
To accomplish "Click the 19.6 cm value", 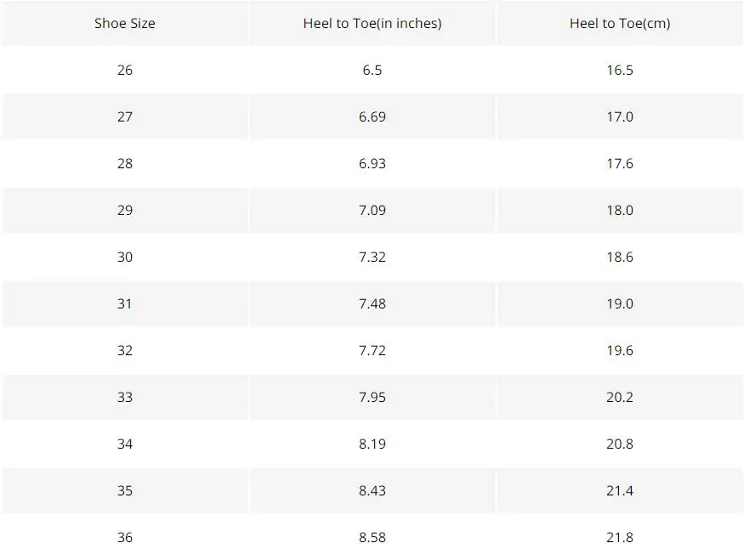I will pos(620,350).
